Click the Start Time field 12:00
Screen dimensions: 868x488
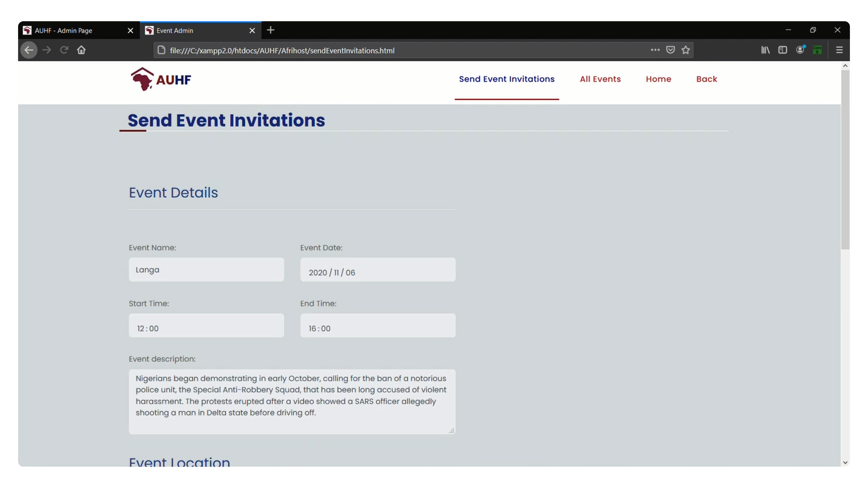pyautogui.click(x=206, y=326)
